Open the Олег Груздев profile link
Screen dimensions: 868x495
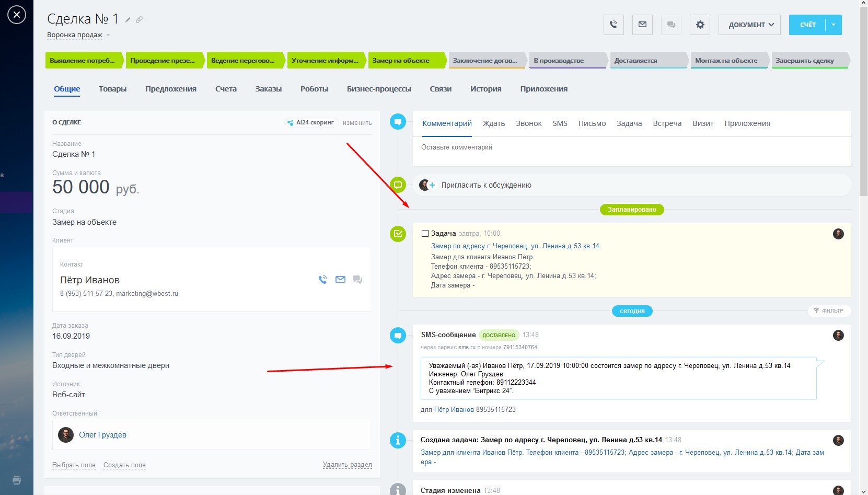(102, 435)
